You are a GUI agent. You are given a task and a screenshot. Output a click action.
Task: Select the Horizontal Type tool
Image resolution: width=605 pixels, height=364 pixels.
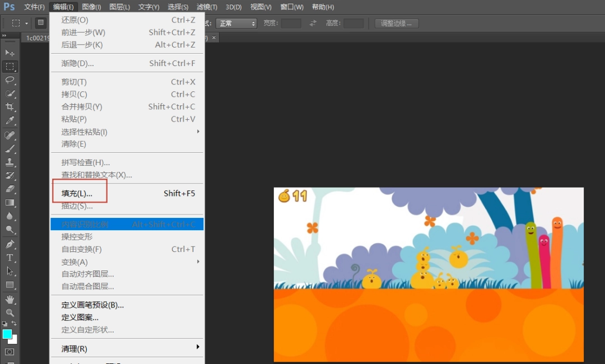[10, 258]
